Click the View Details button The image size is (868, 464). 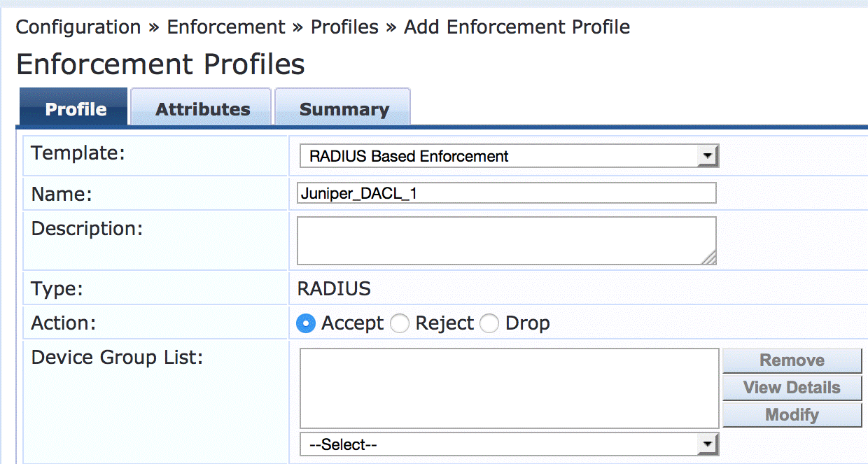click(792, 388)
